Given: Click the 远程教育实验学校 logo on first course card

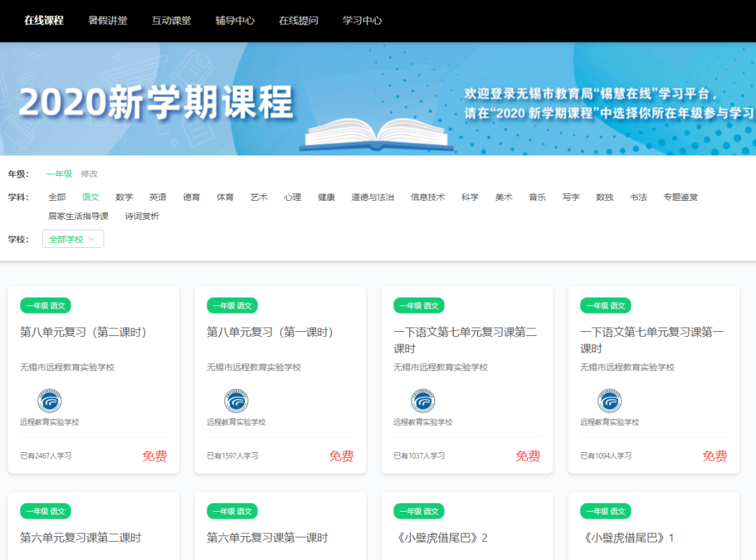Looking at the screenshot, I should coord(48,401).
